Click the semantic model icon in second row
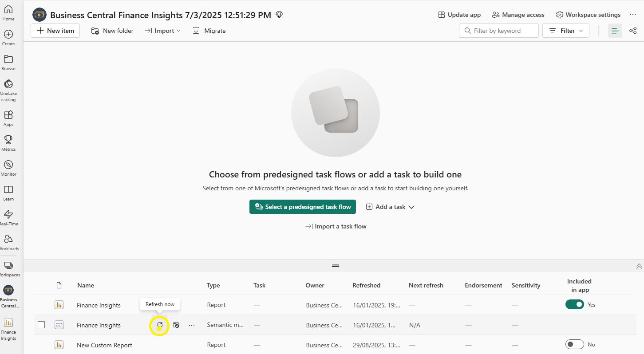The width and height of the screenshot is (644, 354). pos(59,325)
